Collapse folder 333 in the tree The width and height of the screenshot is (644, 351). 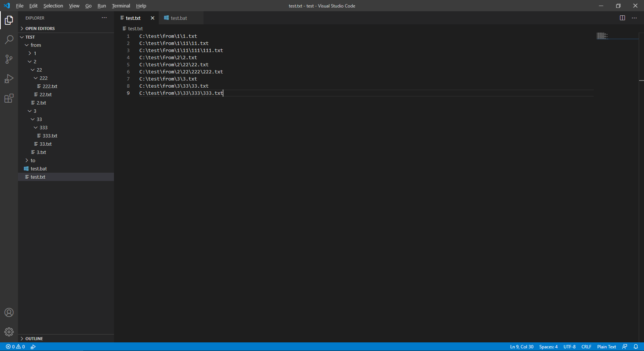click(x=36, y=127)
